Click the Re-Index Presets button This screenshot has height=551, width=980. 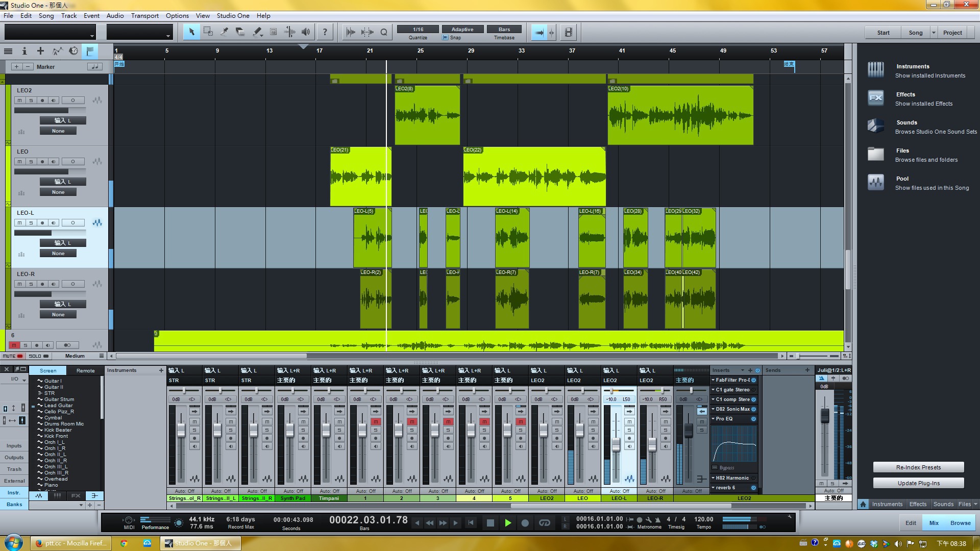pos(918,467)
